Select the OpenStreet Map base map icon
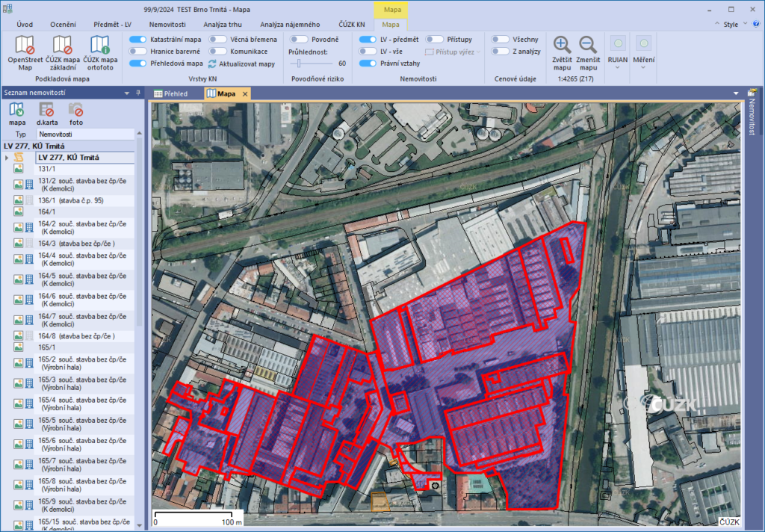Viewport: 765px width, 532px height. pos(25,45)
